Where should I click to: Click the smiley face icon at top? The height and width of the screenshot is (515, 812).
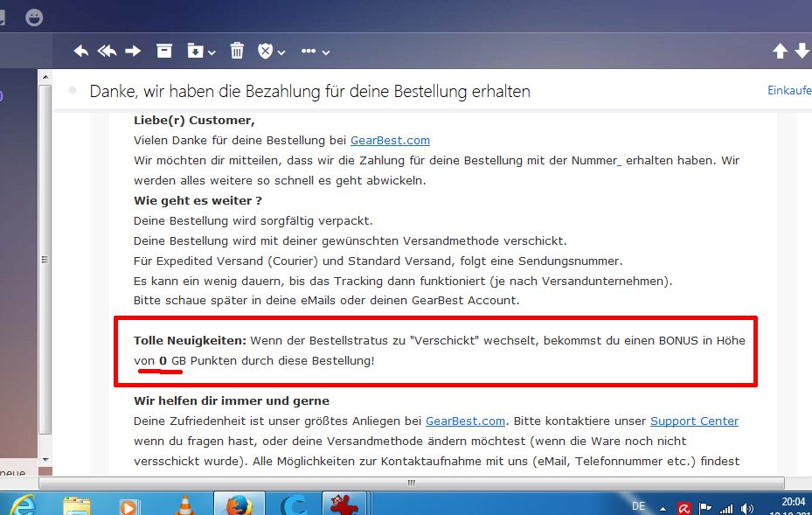pyautogui.click(x=34, y=17)
